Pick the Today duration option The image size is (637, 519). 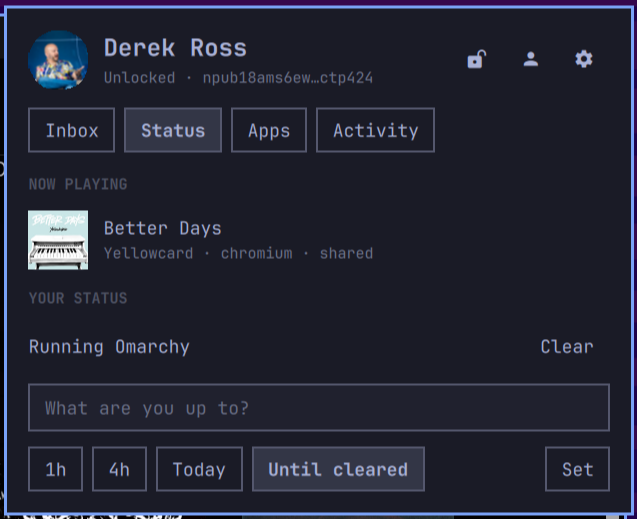tap(199, 469)
